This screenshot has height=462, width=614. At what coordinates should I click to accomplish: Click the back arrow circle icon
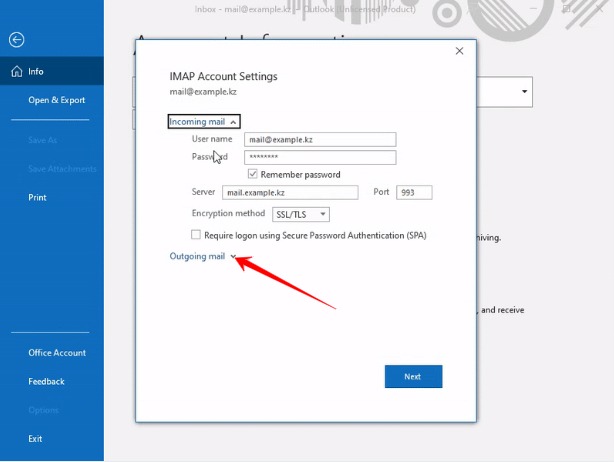(x=16, y=40)
